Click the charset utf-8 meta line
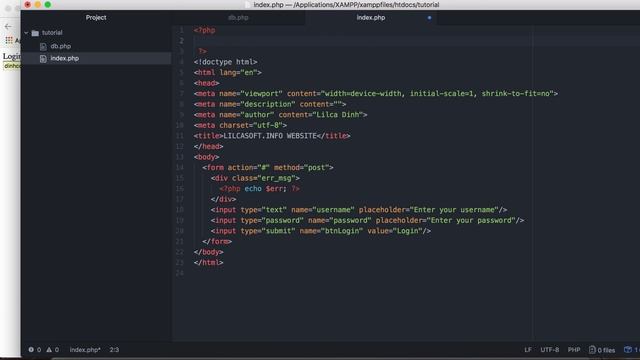Image resolution: width=640 pixels, height=360 pixels. pyautogui.click(x=240, y=125)
